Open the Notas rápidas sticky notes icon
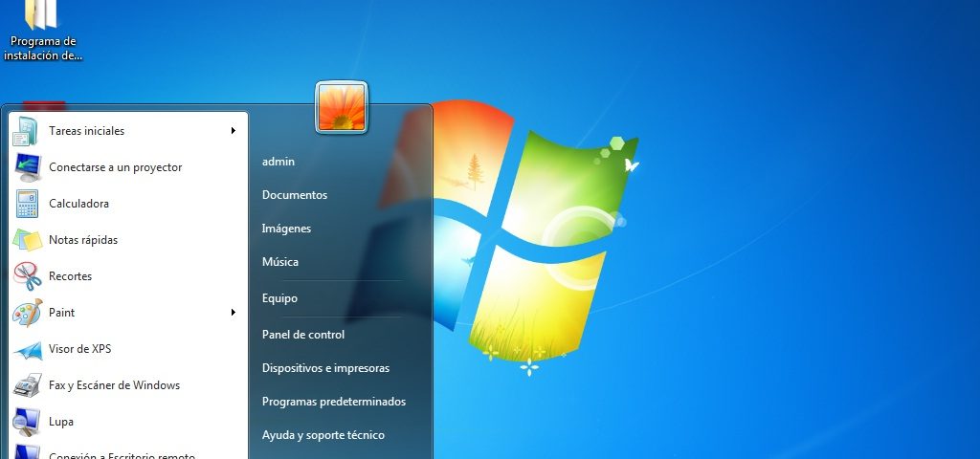The height and width of the screenshot is (459, 980). pyautogui.click(x=27, y=240)
